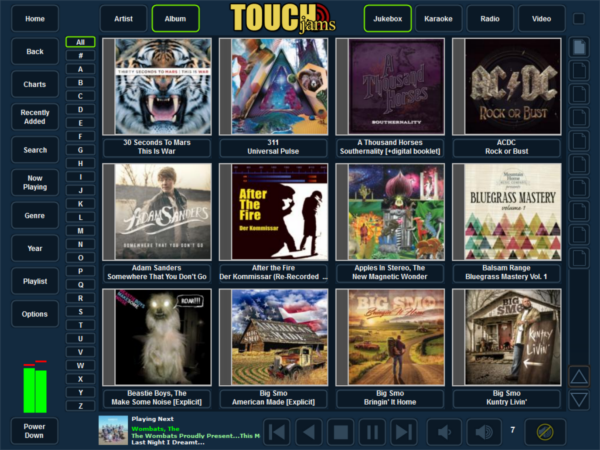This screenshot has width=600, height=450.
Task: Click the green volume level meter
Action: point(35,386)
